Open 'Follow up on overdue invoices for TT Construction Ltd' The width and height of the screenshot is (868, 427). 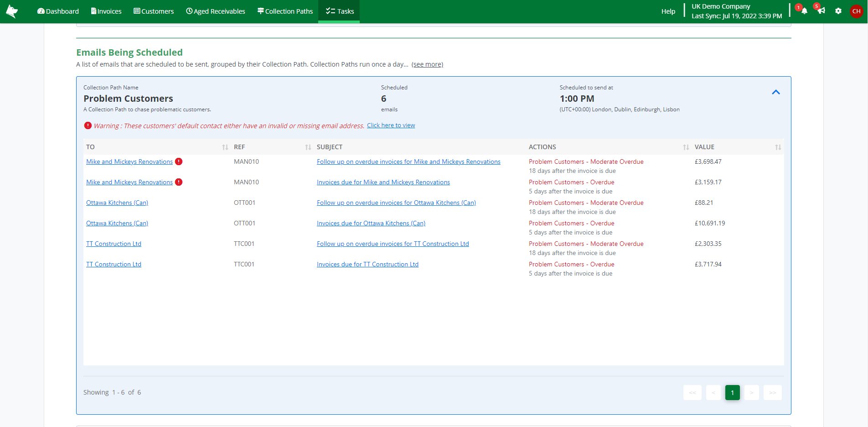(x=393, y=244)
